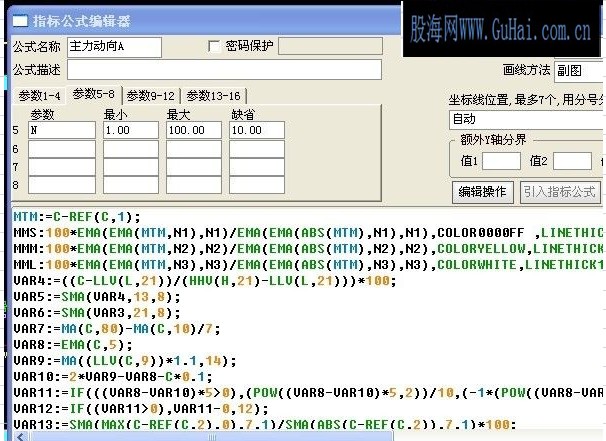Viewport: 606px width, 441px height.
Task: Click the empty 公式描述 input field
Action: [225, 70]
